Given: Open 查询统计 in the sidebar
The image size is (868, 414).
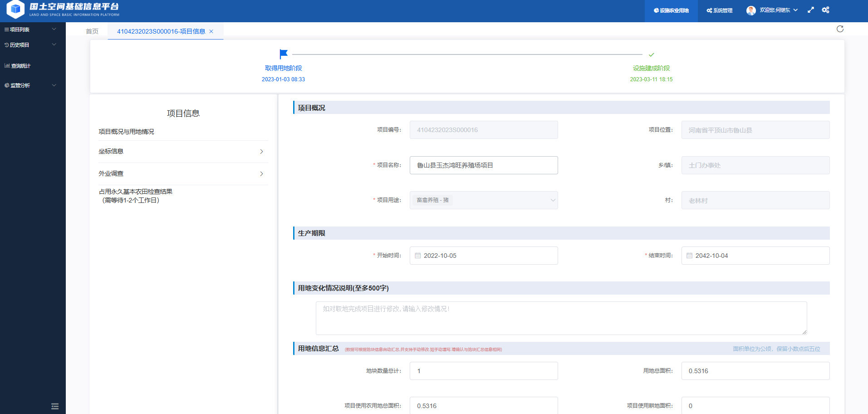Looking at the screenshot, I should [33, 66].
